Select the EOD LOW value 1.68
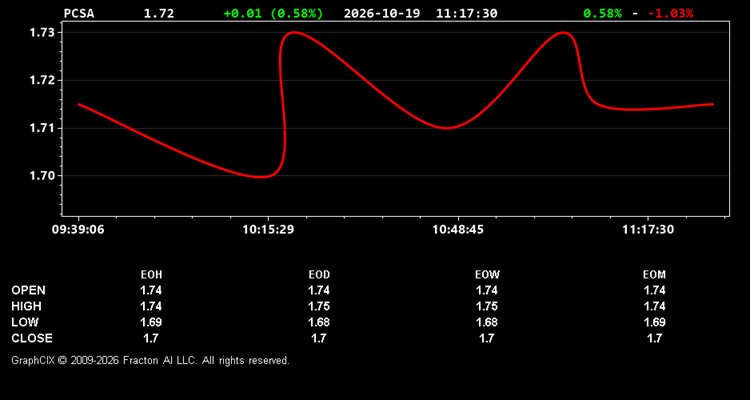 tap(319, 322)
